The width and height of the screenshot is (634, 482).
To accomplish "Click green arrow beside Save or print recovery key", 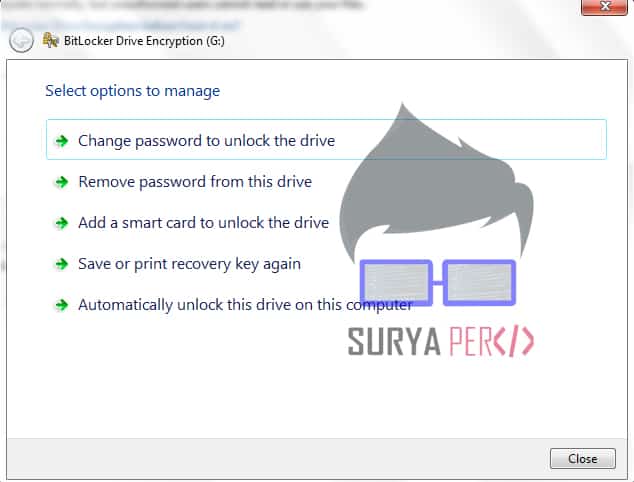I will 61,264.
